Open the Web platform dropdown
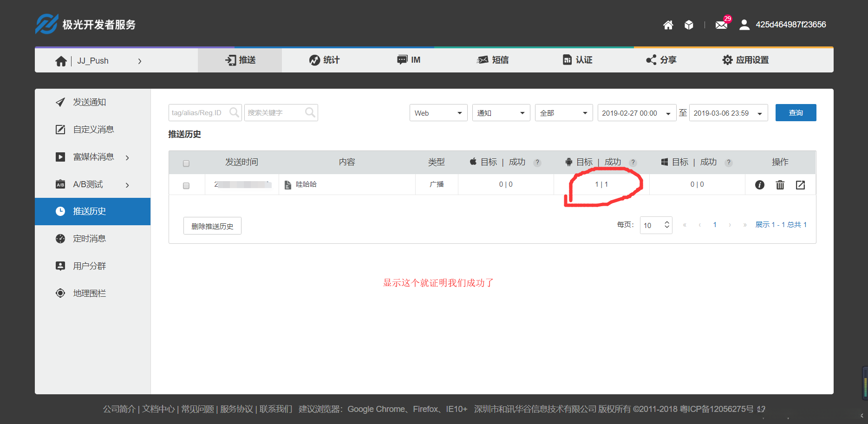This screenshot has height=424, width=868. coord(438,112)
